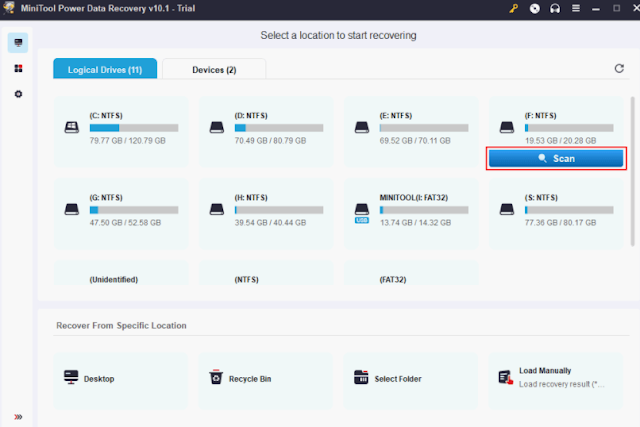This screenshot has width=640, height=427.
Task: Click the "(C: NTFS)" label
Action: tap(106, 116)
